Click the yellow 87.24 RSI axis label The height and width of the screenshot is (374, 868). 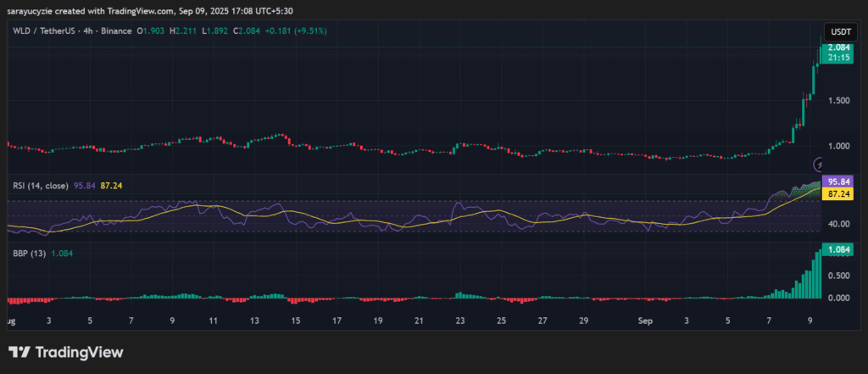coord(839,193)
